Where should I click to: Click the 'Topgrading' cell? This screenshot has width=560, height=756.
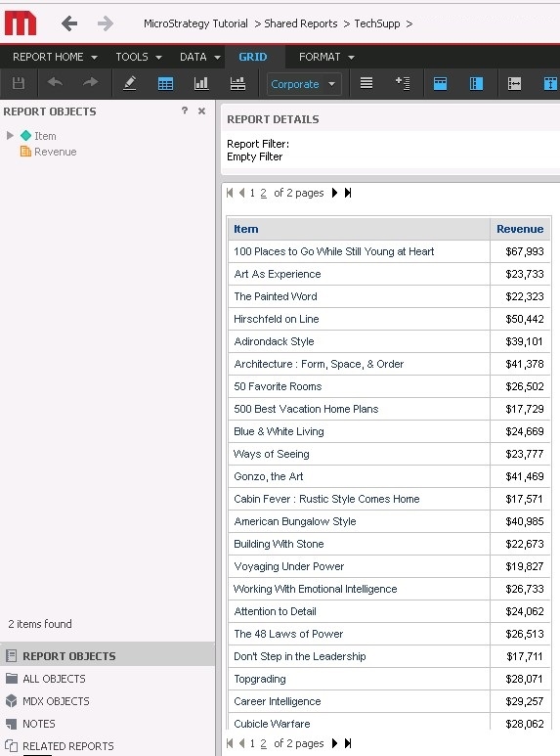click(x=359, y=679)
